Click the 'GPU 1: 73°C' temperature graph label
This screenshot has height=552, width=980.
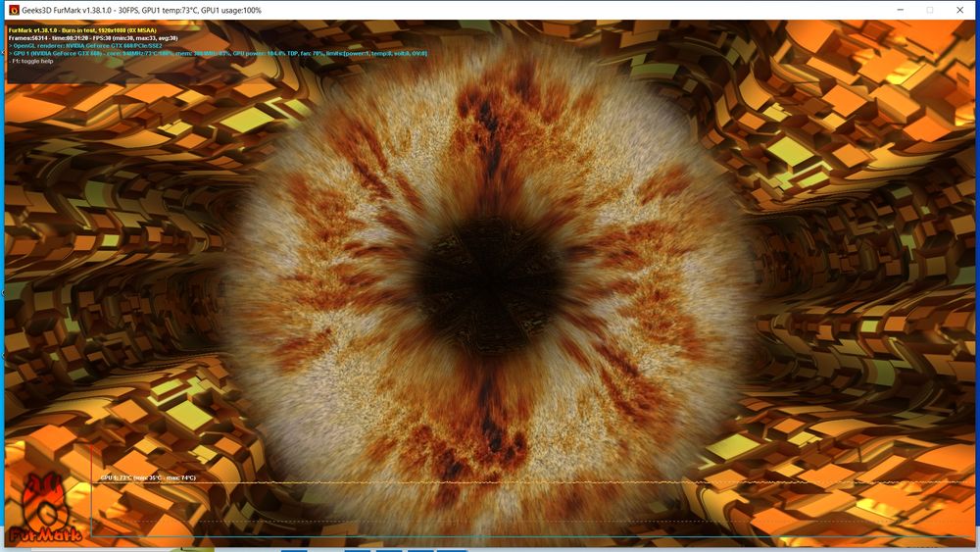pos(148,477)
